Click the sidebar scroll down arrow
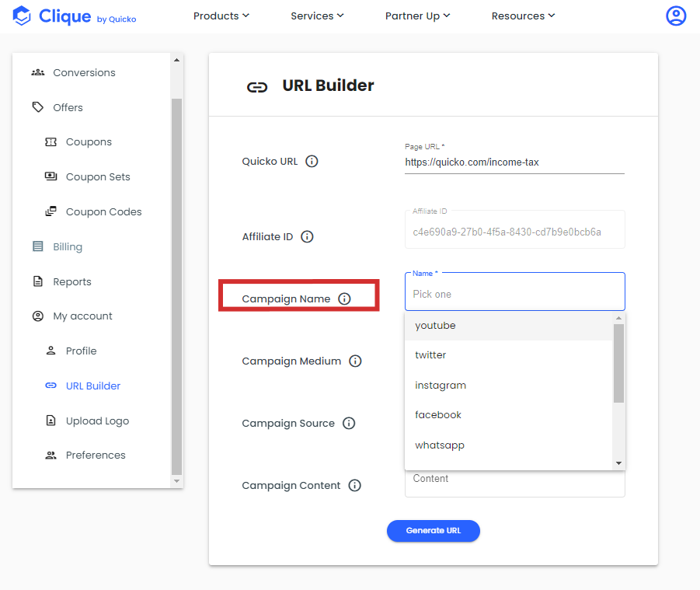This screenshot has width=700, height=590. coord(177,481)
